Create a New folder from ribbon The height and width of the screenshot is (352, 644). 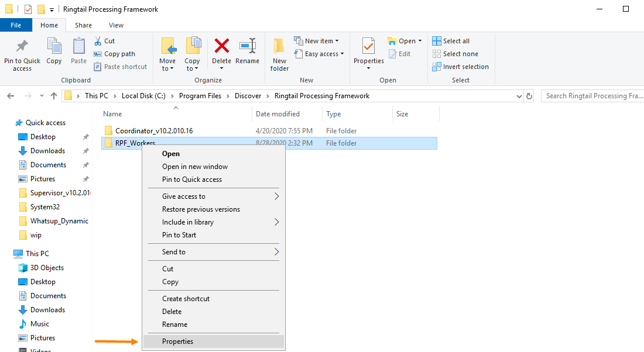(x=279, y=54)
